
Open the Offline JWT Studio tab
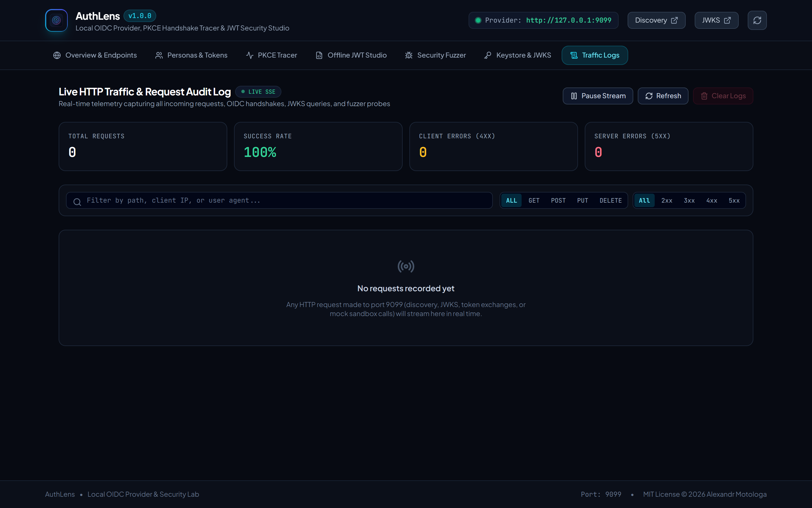point(351,55)
